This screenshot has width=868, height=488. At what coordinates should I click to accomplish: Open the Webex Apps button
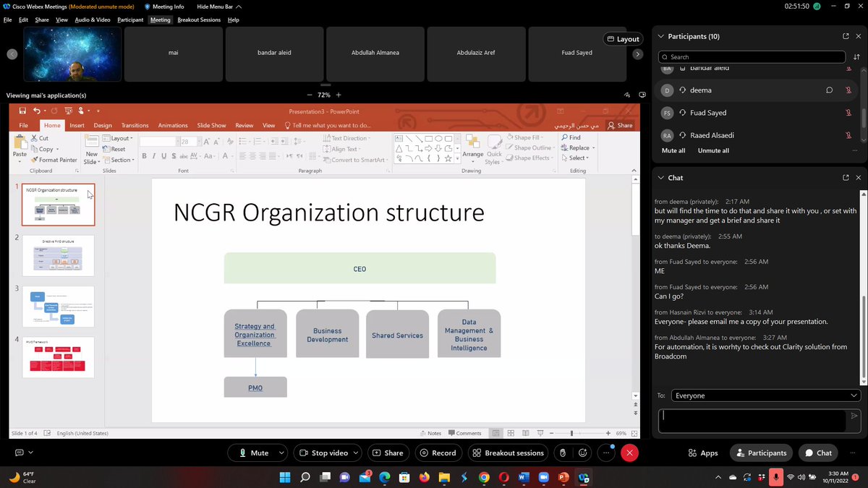coord(703,453)
